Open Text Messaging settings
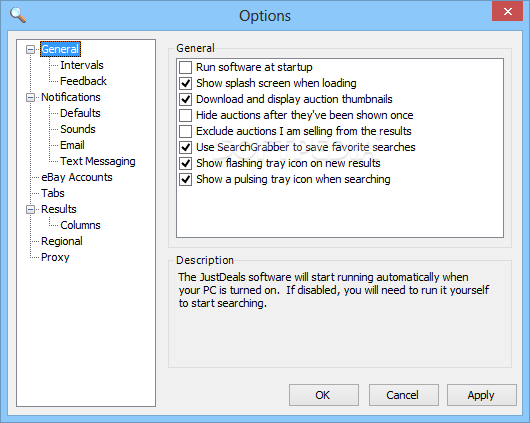The height and width of the screenshot is (423, 530). [98, 161]
